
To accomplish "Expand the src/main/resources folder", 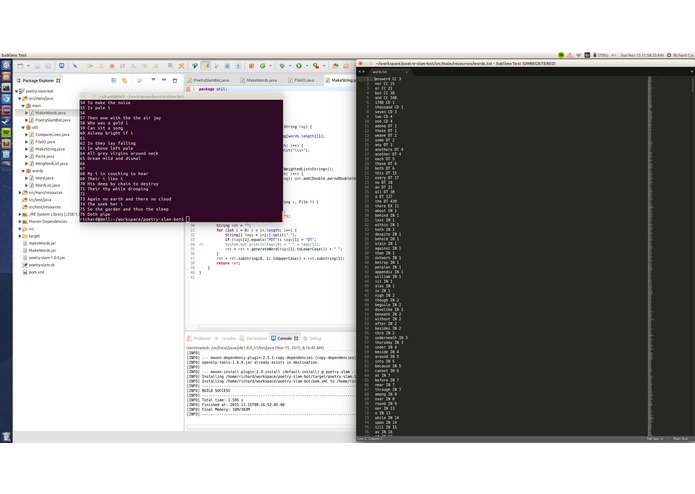I will (x=20, y=192).
